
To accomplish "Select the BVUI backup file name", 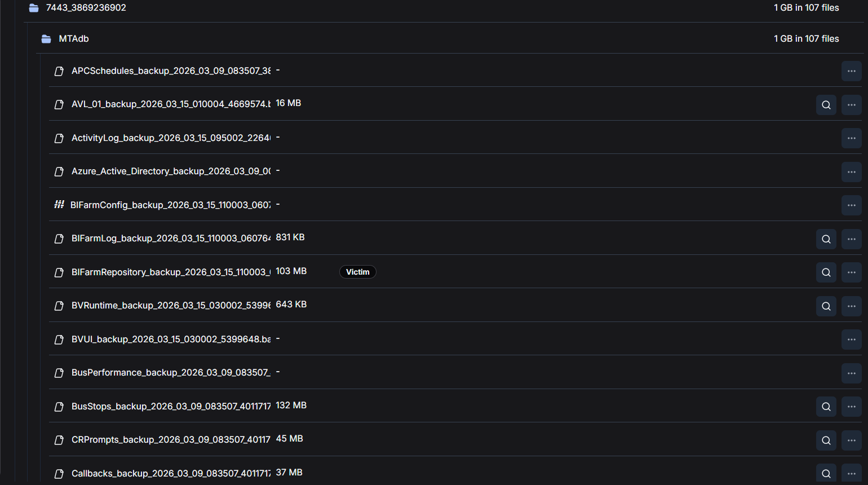I will [171, 339].
